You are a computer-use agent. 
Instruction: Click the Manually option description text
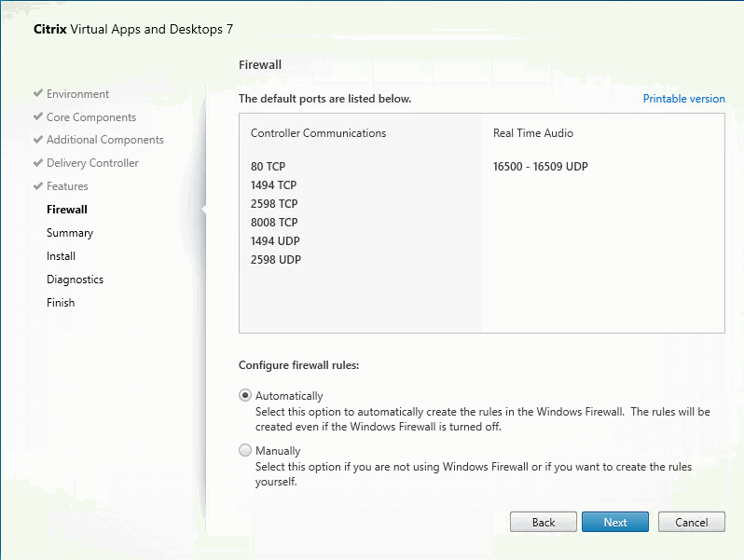(x=474, y=474)
